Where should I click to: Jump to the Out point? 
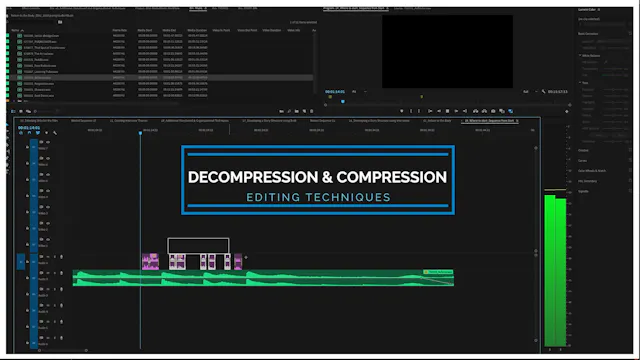coord(465,111)
